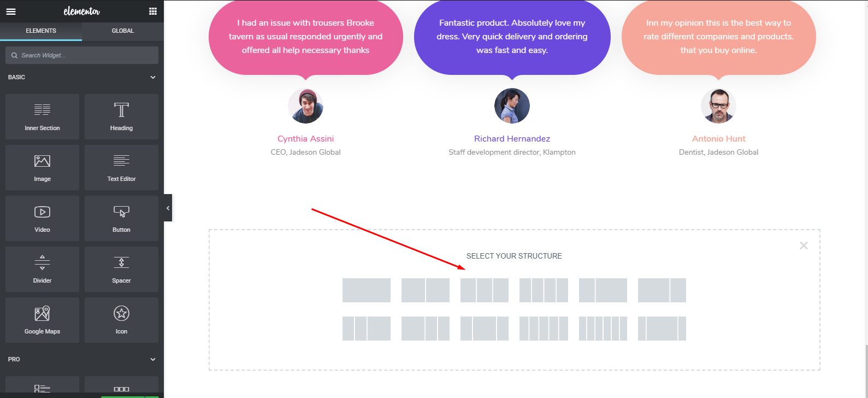Select the Text Editor widget
This screenshot has width=868, height=398.
coord(121,167)
